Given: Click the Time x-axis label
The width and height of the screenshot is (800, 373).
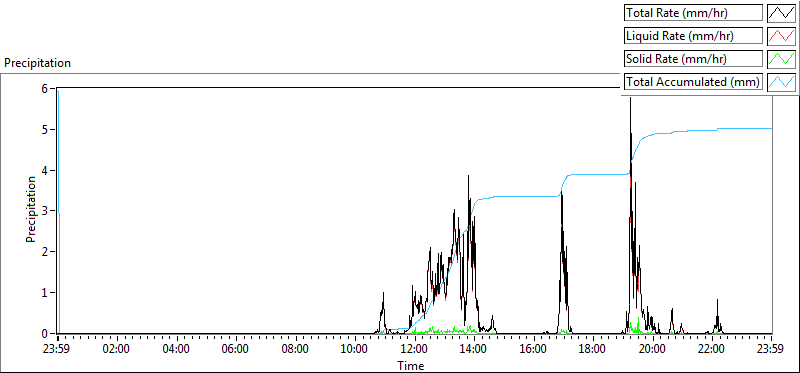Looking at the screenshot, I should pos(411,366).
